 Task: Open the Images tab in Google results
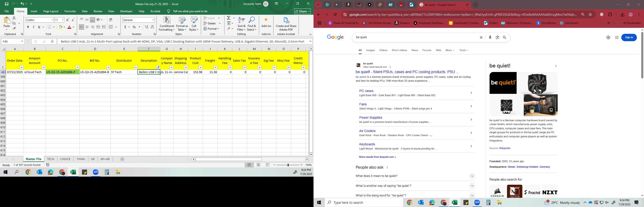click(370, 50)
